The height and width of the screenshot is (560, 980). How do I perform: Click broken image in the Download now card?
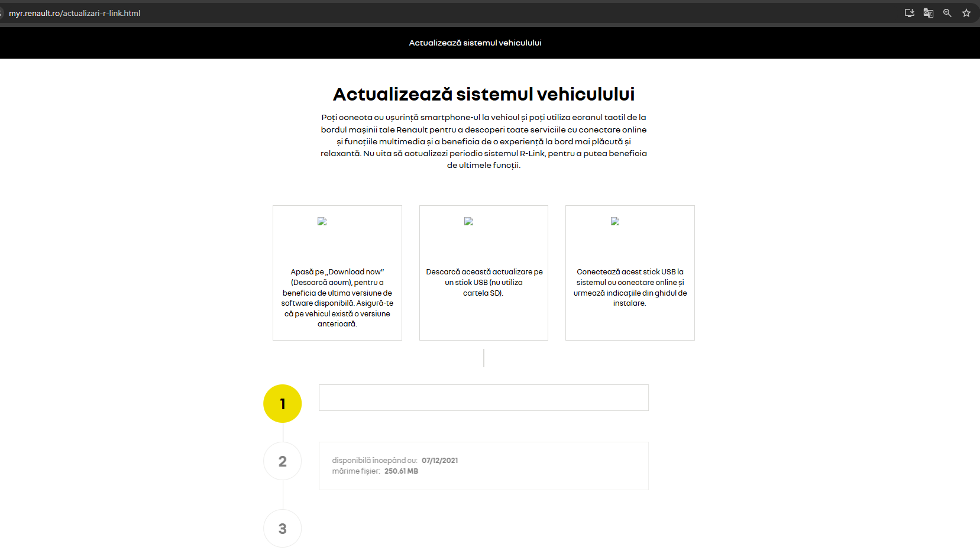point(322,221)
